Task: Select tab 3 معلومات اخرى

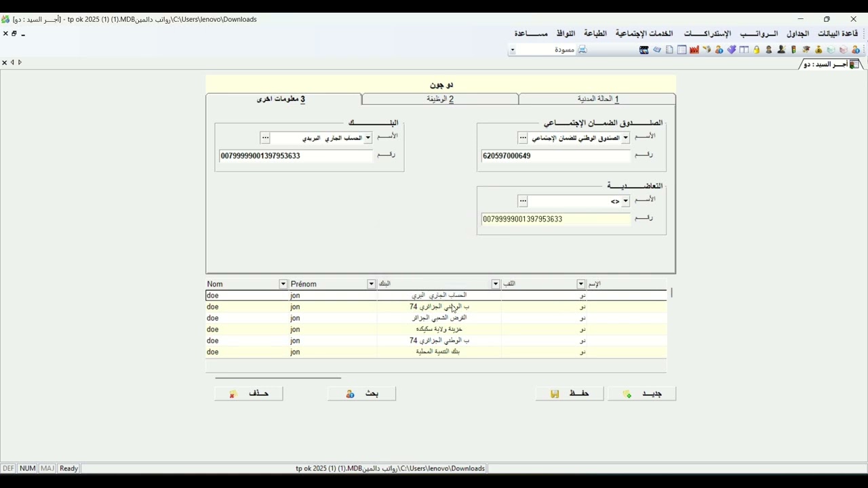Action: coord(283,99)
